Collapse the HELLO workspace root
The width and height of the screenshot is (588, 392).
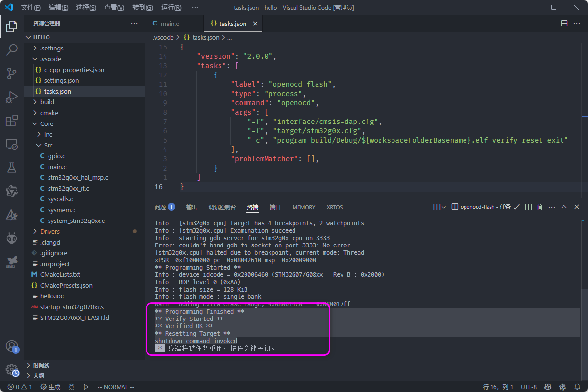tap(84, 37)
